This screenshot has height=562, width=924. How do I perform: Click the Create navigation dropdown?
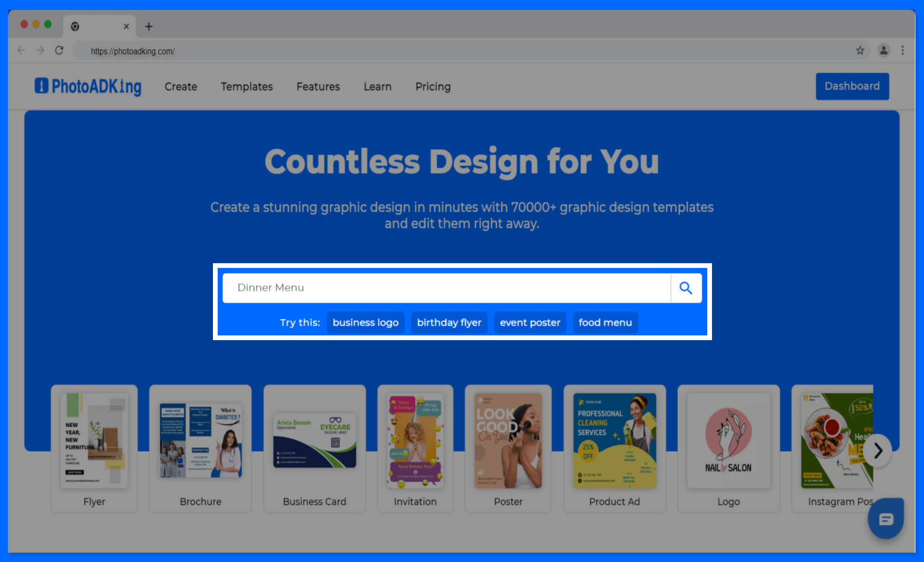181,86
